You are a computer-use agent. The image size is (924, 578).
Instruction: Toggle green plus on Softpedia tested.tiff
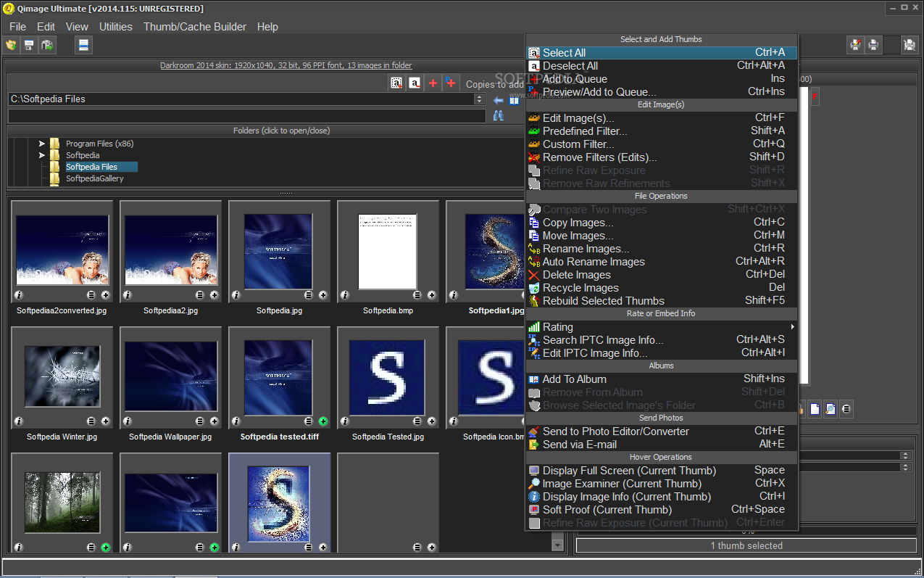[x=323, y=421]
